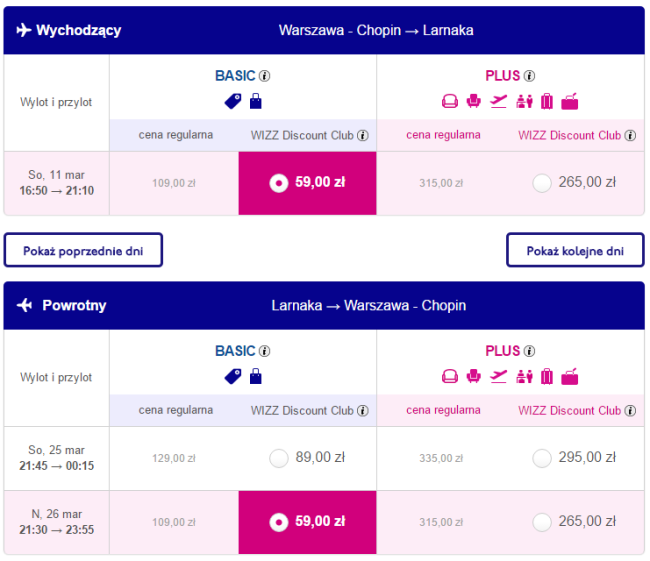
Task: Click info icon beside outbound BASIC WIZZ Discount Club
Action: coord(363,136)
